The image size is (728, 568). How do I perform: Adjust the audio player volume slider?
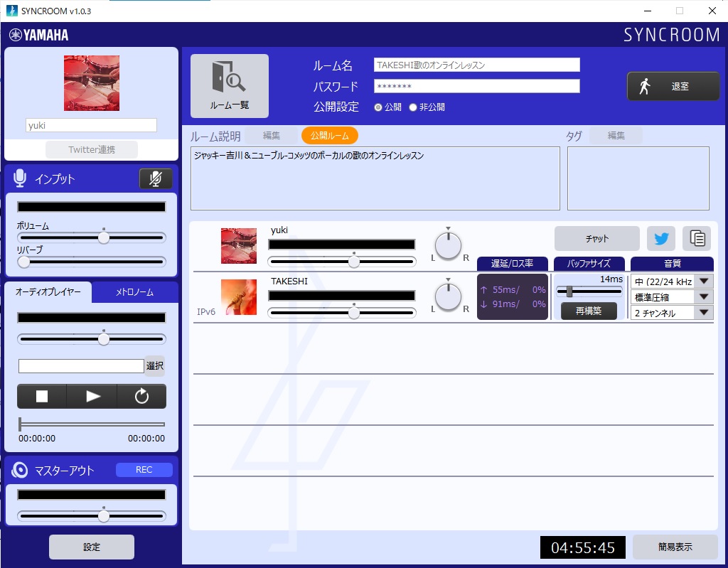tap(92, 339)
